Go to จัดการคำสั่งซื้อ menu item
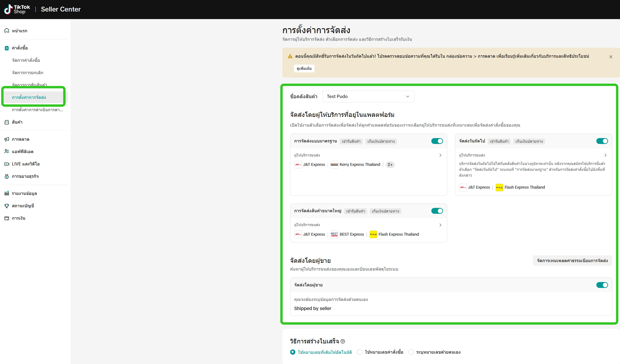Screen dimensions: 620x364 (26, 60)
